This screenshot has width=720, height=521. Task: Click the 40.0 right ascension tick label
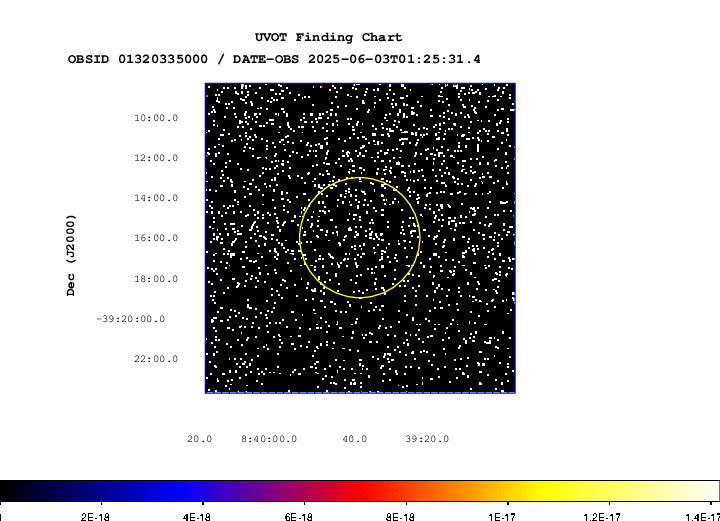click(354, 439)
